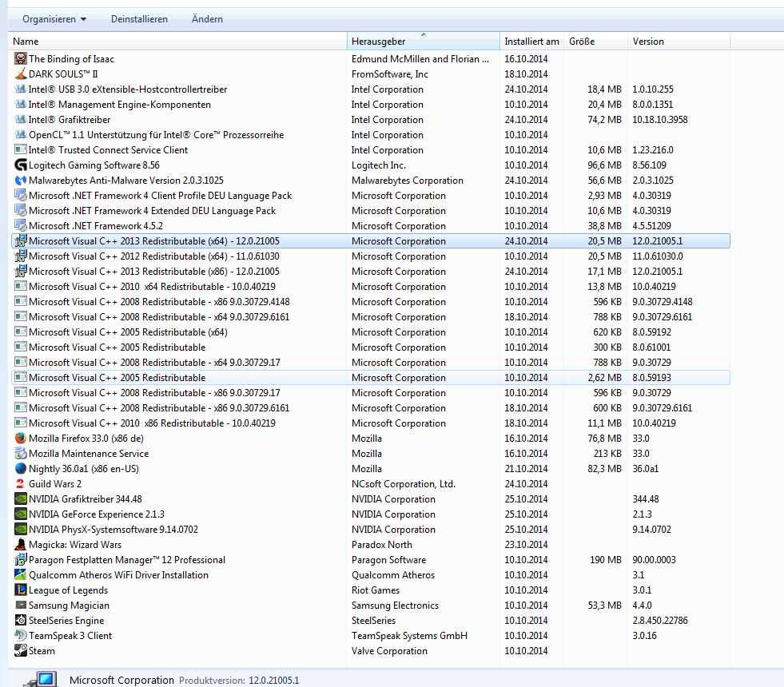
Task: Select the Mozilla Maintenance Service icon
Action: 21,454
